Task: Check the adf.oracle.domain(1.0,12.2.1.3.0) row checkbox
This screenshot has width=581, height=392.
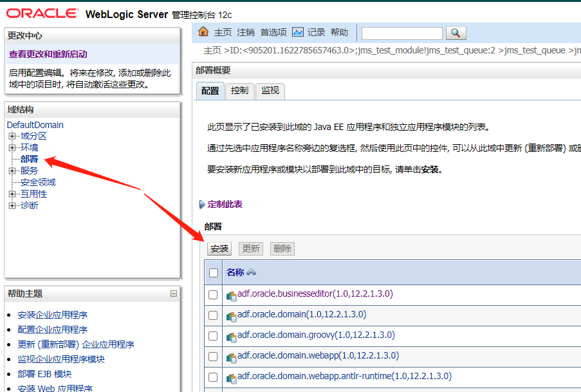Action: click(213, 315)
